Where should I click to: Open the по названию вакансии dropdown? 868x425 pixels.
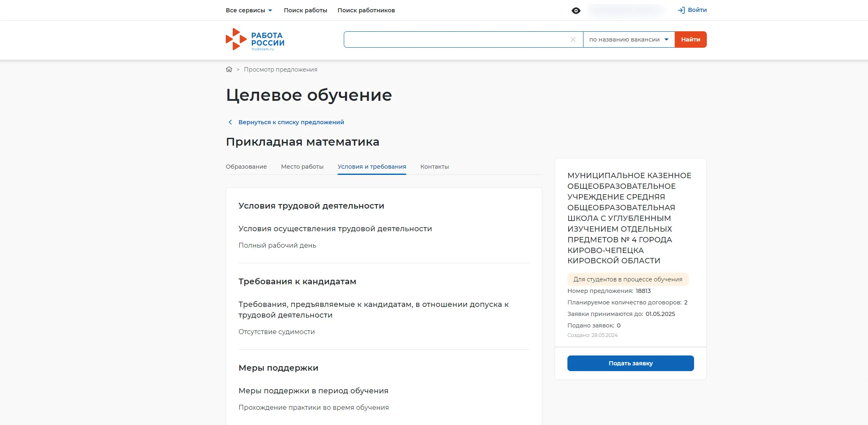[x=629, y=39]
